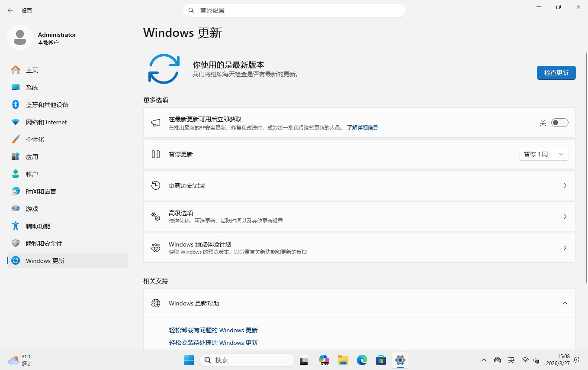Select 辅助功能 in the sidebar

pyautogui.click(x=67, y=226)
